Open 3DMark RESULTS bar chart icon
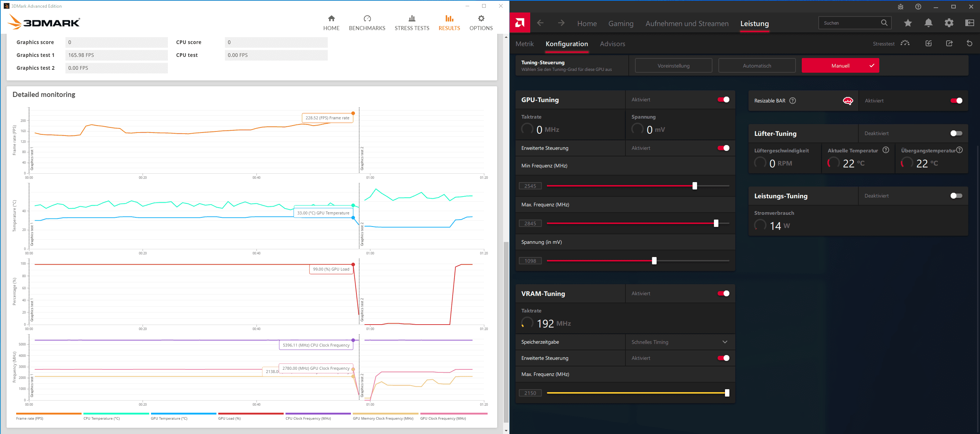The height and width of the screenshot is (434, 980). (x=449, y=19)
